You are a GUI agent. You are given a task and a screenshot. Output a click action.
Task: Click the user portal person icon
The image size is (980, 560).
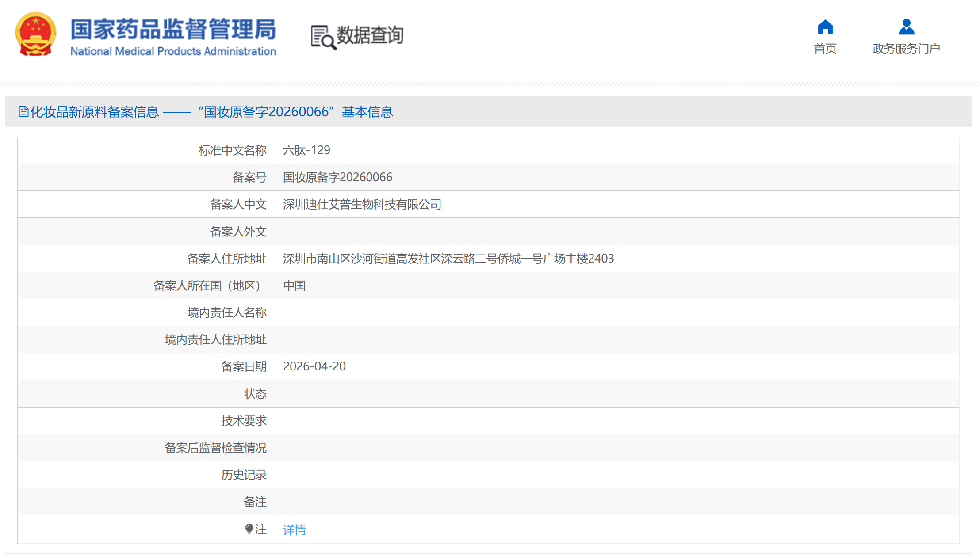pyautogui.click(x=906, y=27)
